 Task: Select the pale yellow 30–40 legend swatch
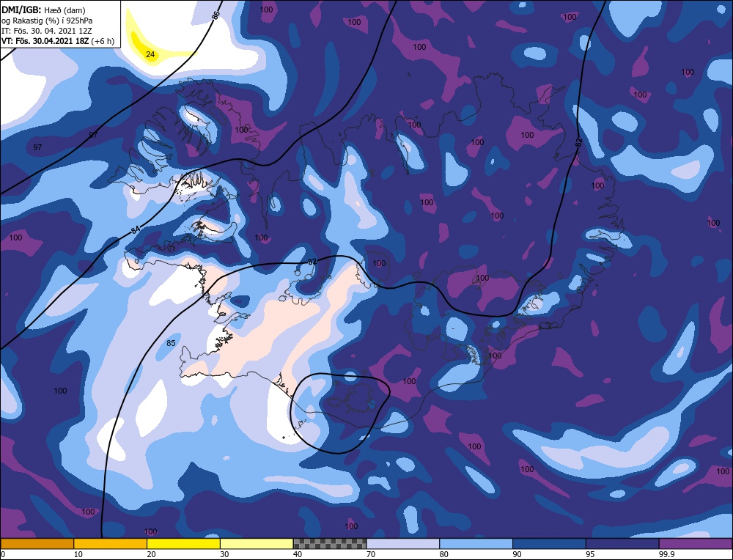click(x=257, y=543)
